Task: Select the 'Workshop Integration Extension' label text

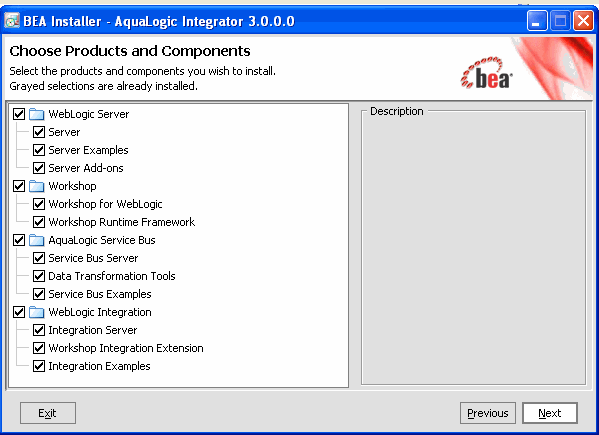Action: [x=126, y=348]
